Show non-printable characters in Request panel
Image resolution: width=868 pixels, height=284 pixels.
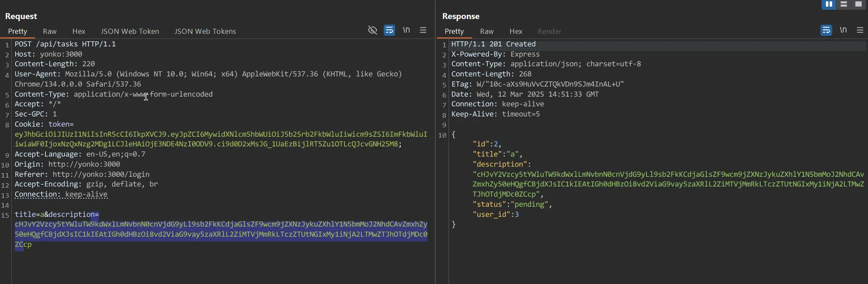point(406,30)
